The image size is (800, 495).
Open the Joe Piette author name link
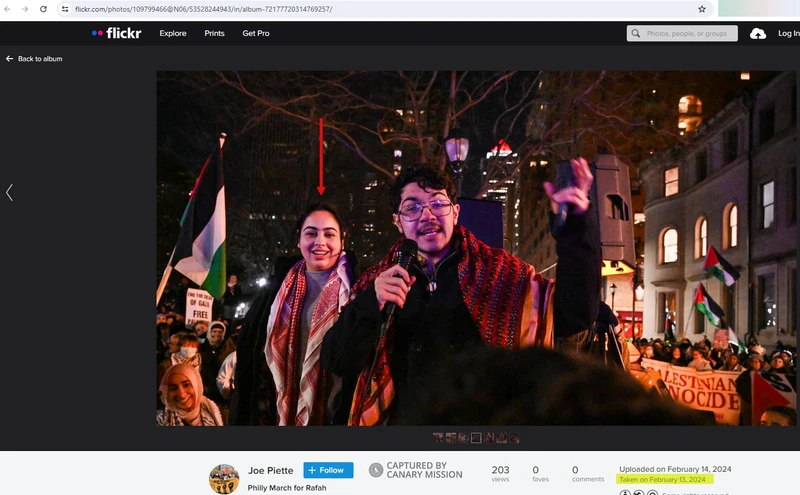pyautogui.click(x=271, y=470)
